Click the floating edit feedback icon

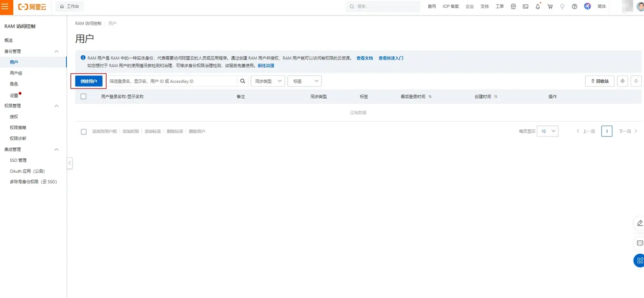[x=639, y=223]
